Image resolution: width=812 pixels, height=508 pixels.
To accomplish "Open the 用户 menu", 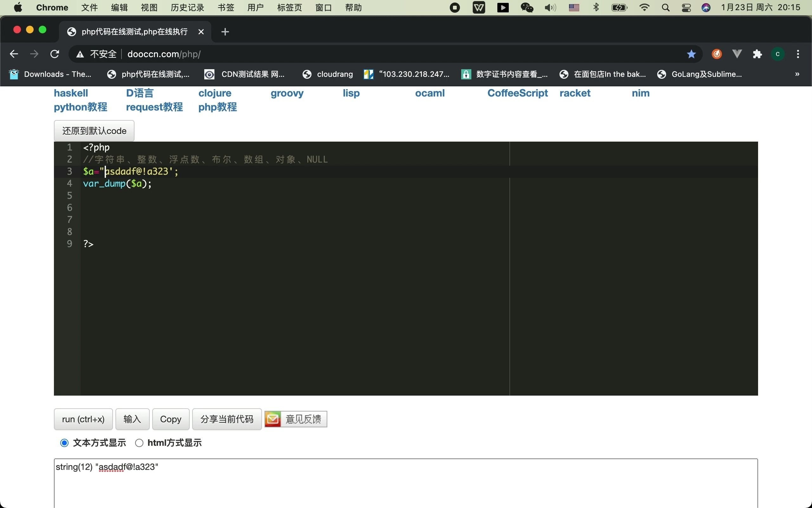I will [255, 7].
